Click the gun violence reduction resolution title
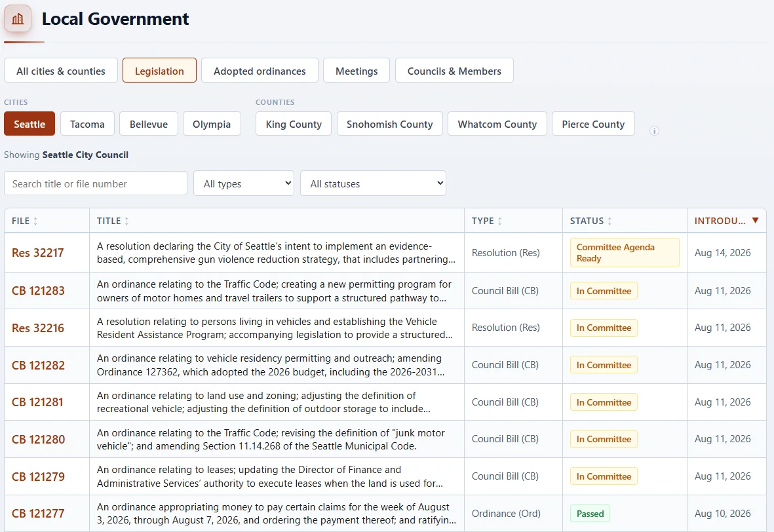The image size is (774, 532). tap(276, 253)
